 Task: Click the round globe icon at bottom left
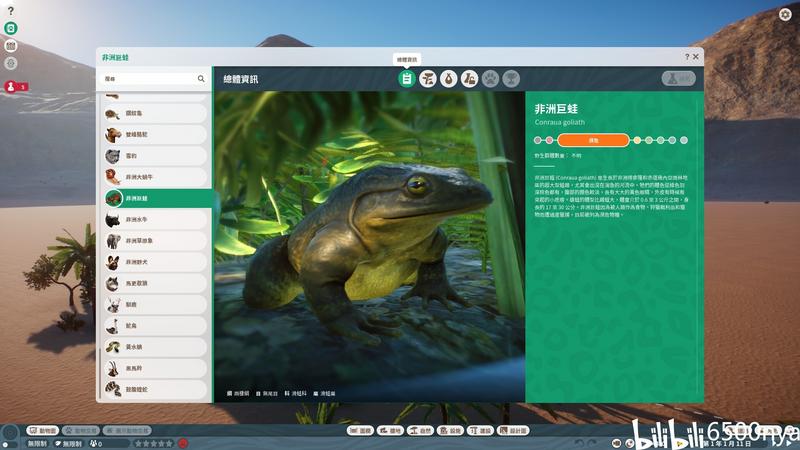(x=10, y=434)
